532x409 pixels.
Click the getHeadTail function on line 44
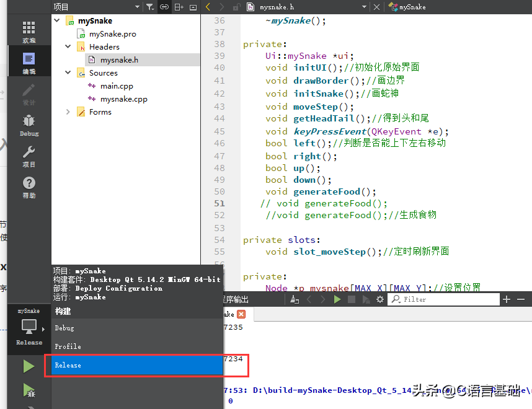(x=324, y=119)
